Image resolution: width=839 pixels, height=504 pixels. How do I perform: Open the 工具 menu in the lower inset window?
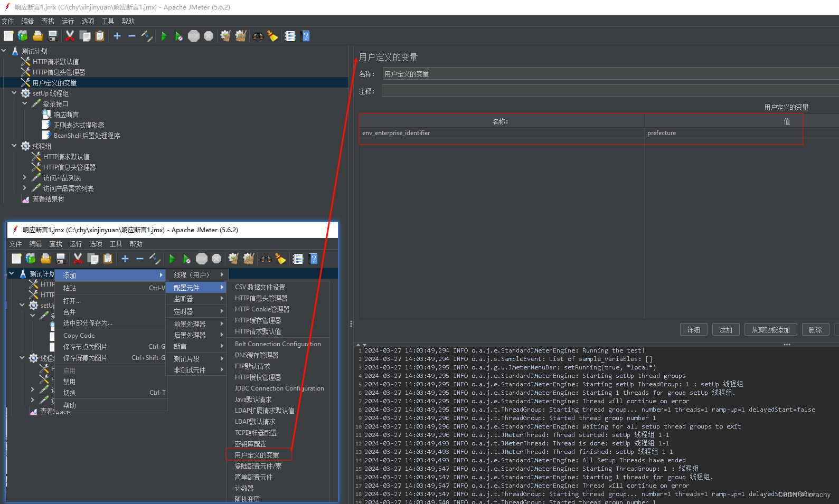[116, 244]
